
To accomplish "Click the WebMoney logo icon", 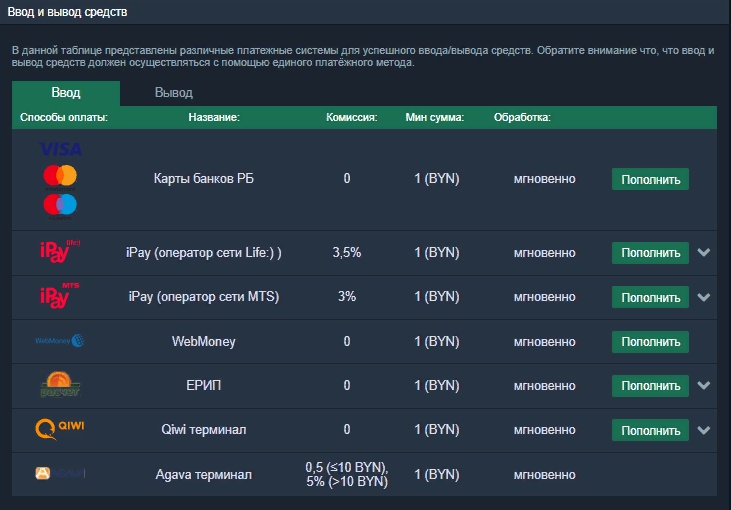I will click(60, 341).
